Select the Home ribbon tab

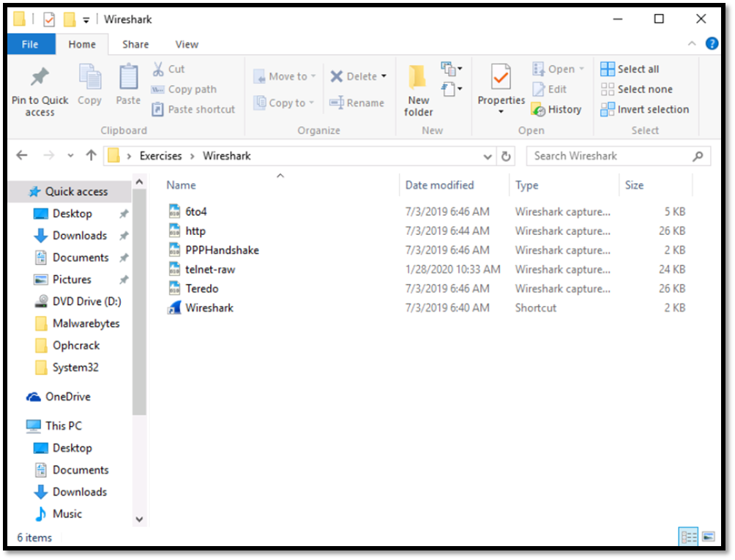(x=82, y=45)
